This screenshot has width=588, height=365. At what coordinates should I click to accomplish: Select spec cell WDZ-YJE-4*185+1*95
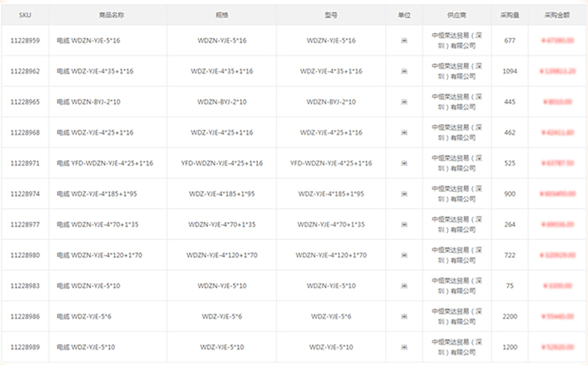pos(221,194)
